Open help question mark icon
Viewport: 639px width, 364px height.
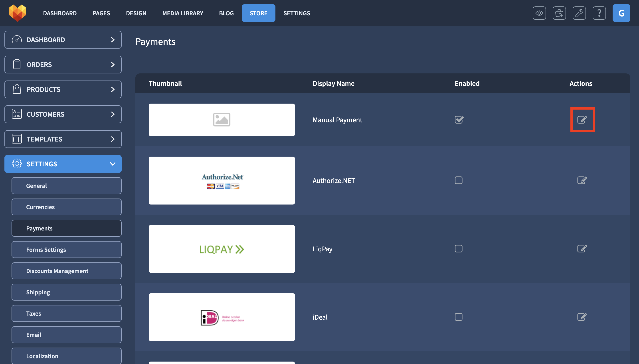599,13
